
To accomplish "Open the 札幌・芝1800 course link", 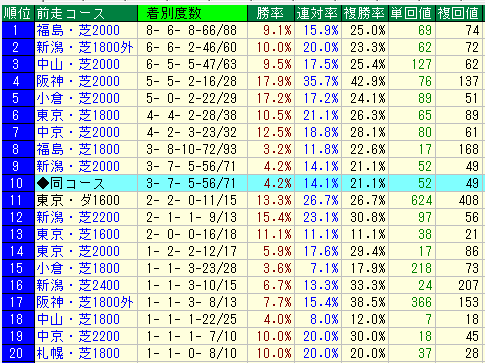I will (78, 354).
